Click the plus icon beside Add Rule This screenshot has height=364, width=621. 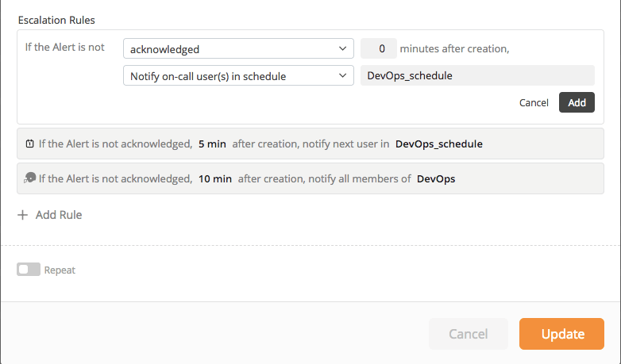22,215
